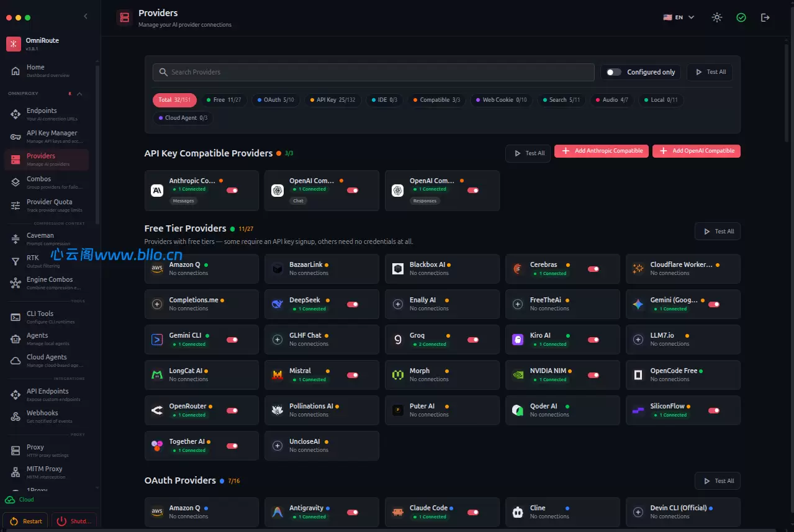Toggle the OpenRouter provider switch
This screenshot has height=532, width=794.
(232, 411)
